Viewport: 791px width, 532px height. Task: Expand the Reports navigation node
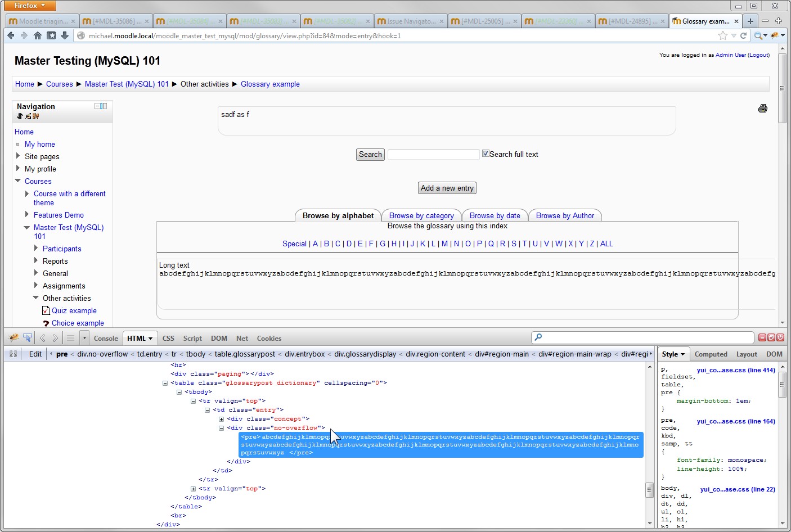36,260
